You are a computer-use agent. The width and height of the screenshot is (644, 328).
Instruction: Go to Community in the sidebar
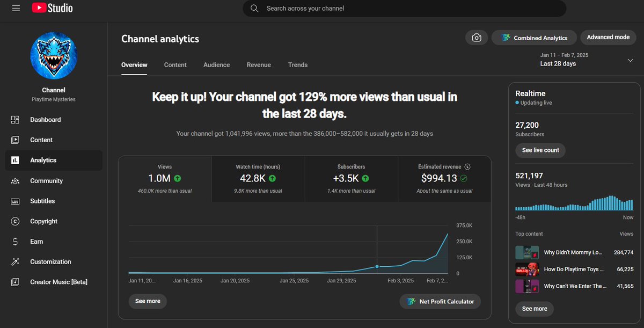[x=54, y=181]
